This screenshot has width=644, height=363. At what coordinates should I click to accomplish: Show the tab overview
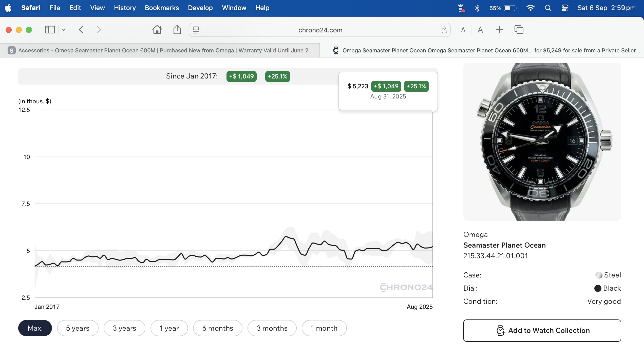(x=519, y=30)
